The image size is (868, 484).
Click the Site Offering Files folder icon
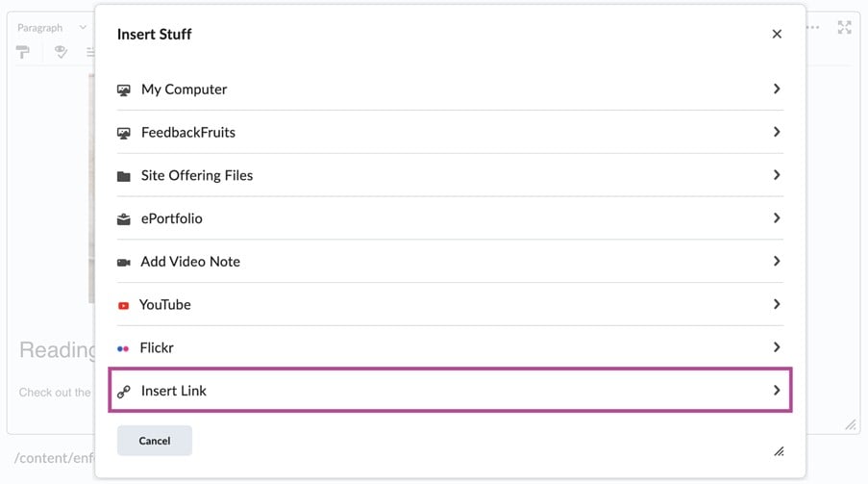click(123, 176)
